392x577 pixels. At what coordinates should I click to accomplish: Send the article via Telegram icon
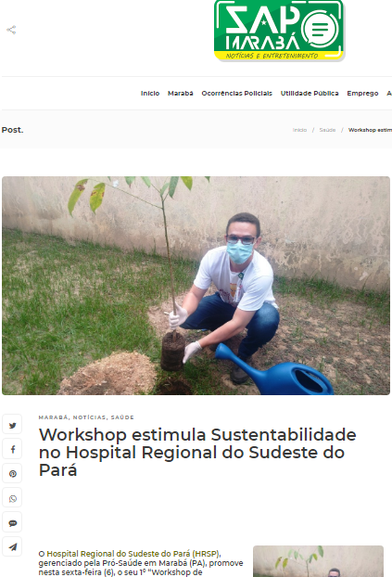12,546
